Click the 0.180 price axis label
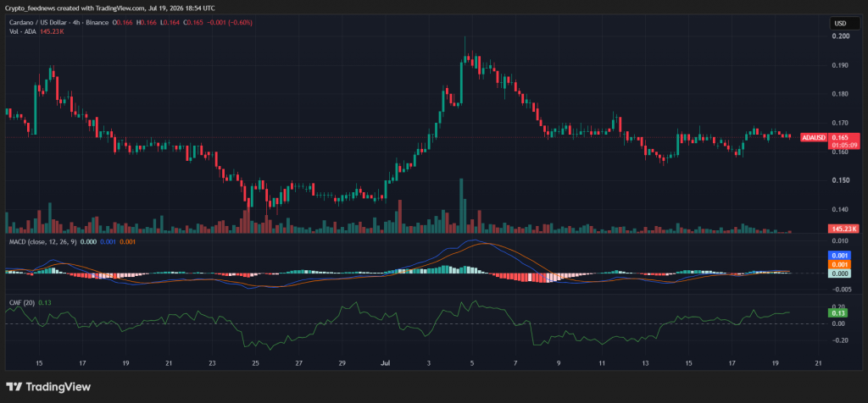The image size is (868, 403). click(840, 94)
